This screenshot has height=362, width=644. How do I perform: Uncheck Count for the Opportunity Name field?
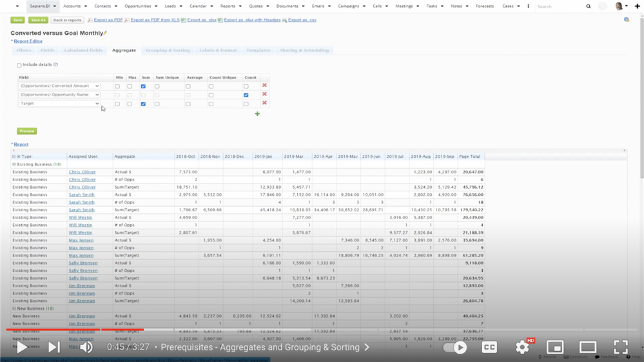(246, 95)
